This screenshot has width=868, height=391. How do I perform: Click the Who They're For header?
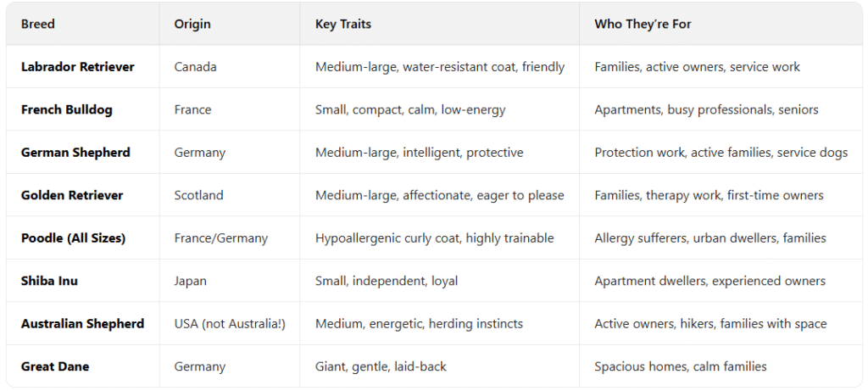[643, 24]
